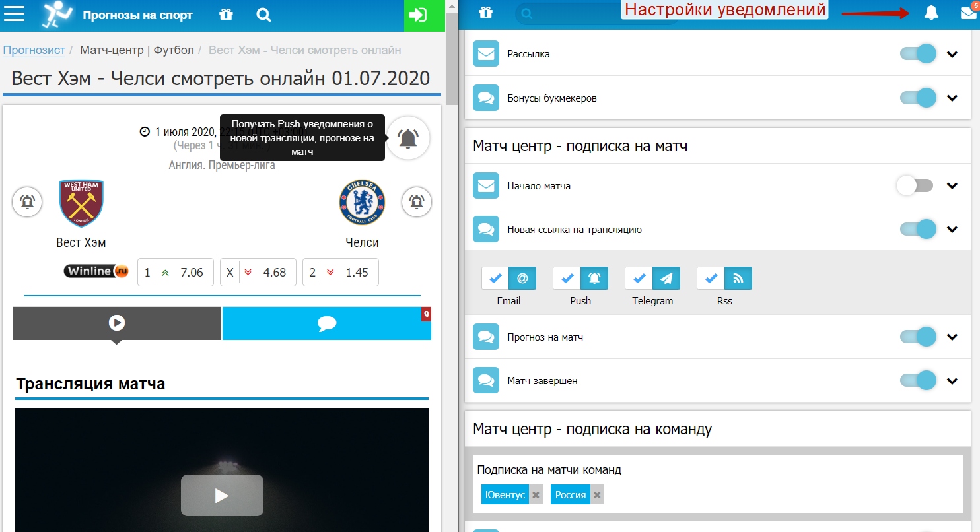980x532 pixels.
Task: Subscribe to match push notifications bell
Action: coord(408,138)
